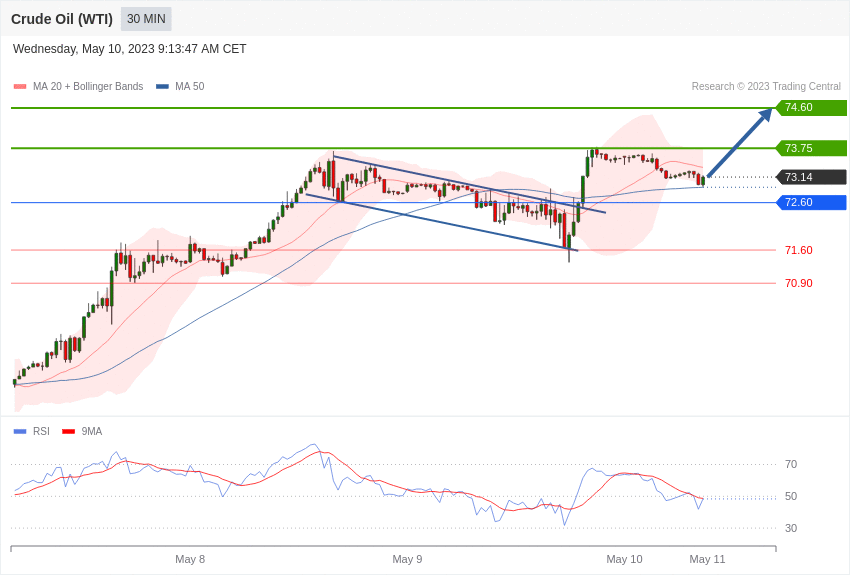Select May 8 on the date axis
The image size is (850, 576).
(x=190, y=559)
